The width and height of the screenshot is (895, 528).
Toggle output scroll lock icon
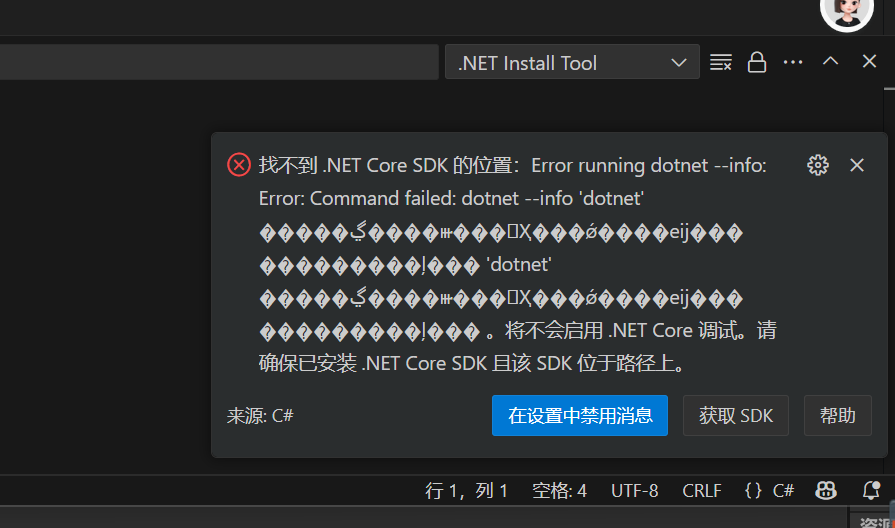[x=757, y=62]
